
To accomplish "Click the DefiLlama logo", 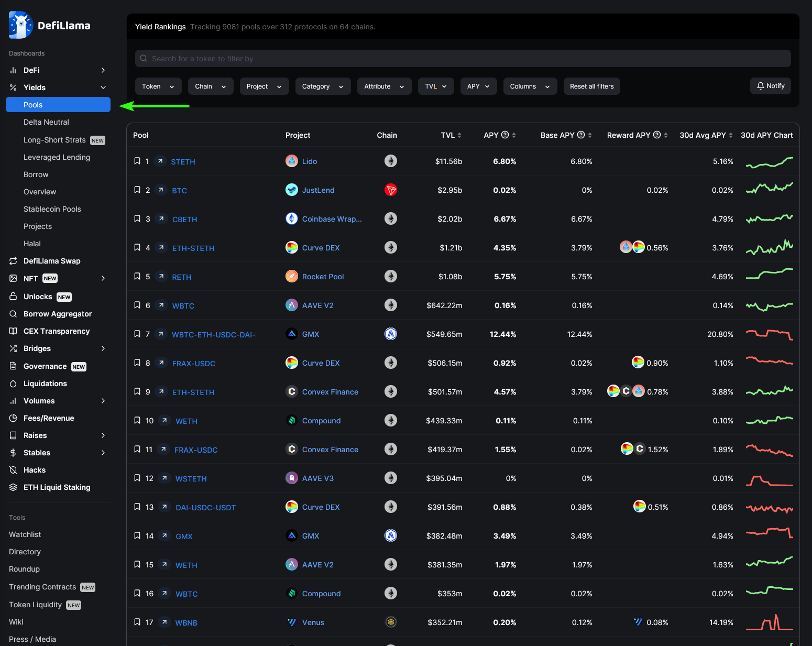I will pos(50,25).
